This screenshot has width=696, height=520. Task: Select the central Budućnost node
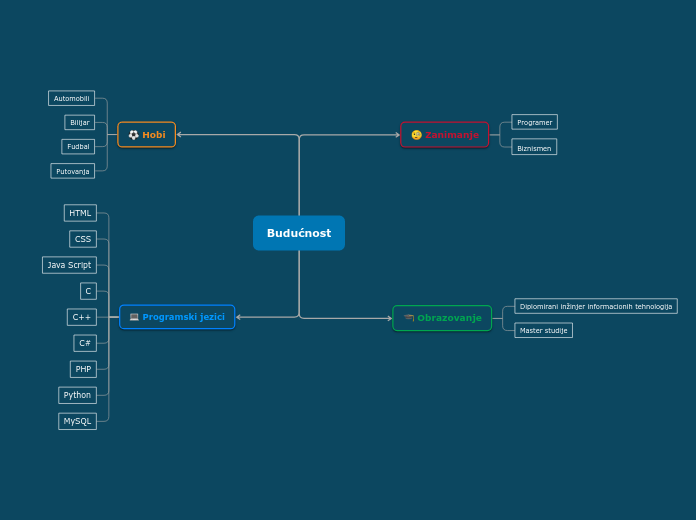(x=299, y=233)
